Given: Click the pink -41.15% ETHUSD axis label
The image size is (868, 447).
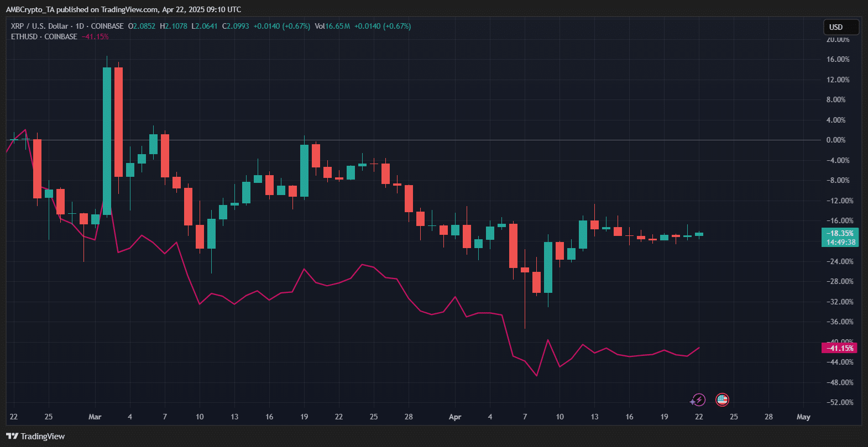Looking at the screenshot, I should tap(839, 348).
